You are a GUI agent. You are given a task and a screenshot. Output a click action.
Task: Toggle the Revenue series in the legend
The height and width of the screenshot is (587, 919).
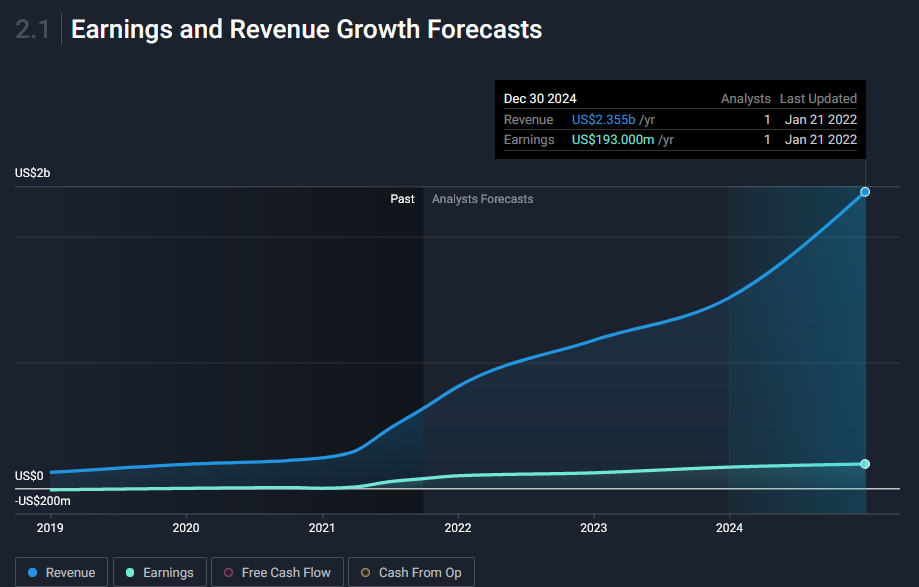(x=62, y=572)
